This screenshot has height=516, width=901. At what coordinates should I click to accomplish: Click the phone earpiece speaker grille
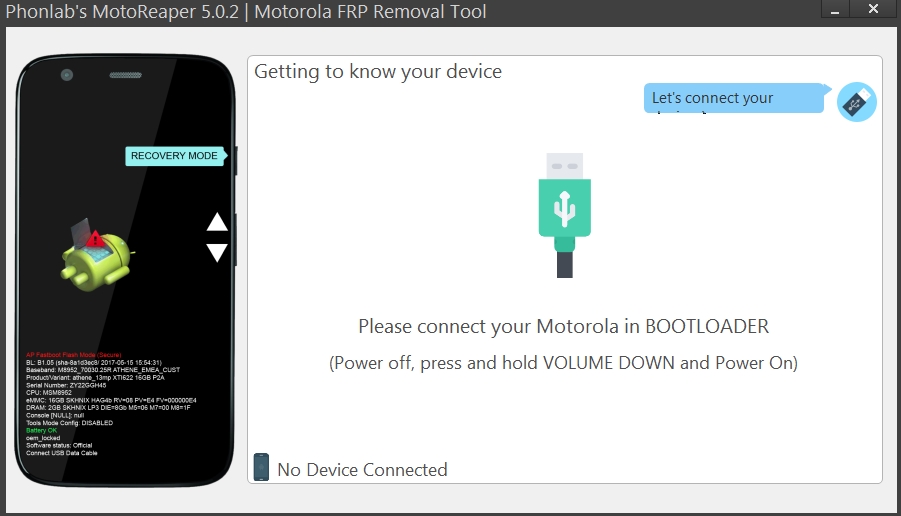click(x=125, y=75)
